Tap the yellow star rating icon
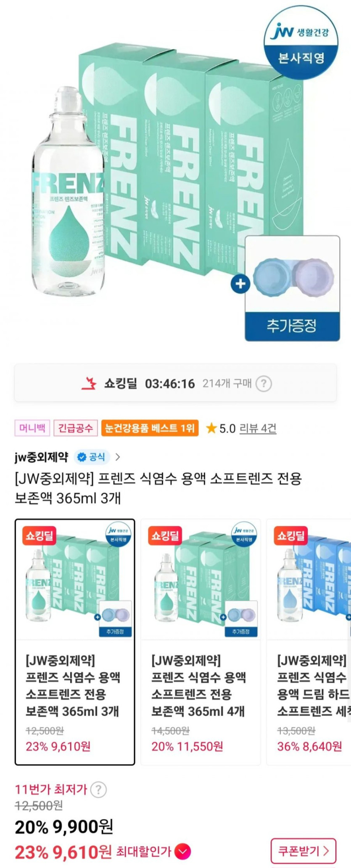351x868 pixels. [x=211, y=429]
